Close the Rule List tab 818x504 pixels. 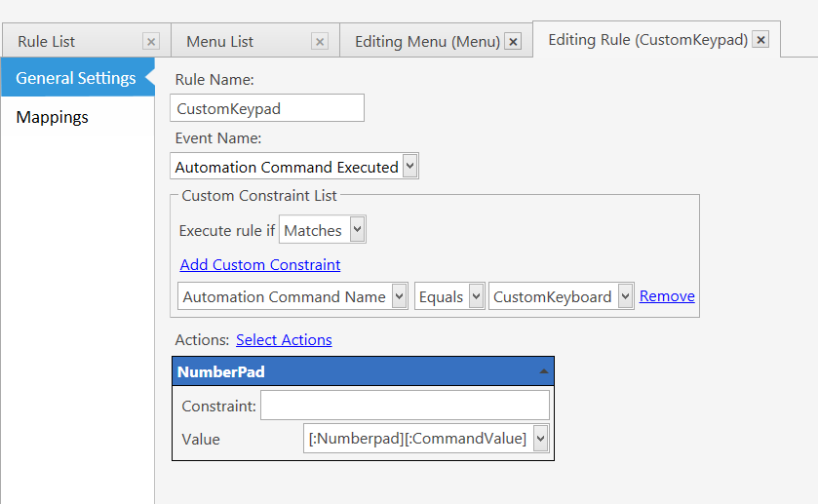[151, 41]
